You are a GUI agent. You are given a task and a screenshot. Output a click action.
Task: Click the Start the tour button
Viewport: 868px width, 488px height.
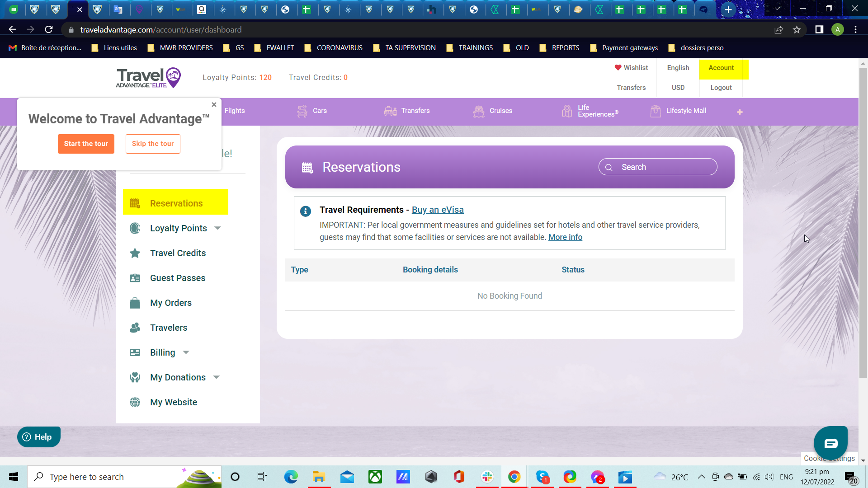86,144
